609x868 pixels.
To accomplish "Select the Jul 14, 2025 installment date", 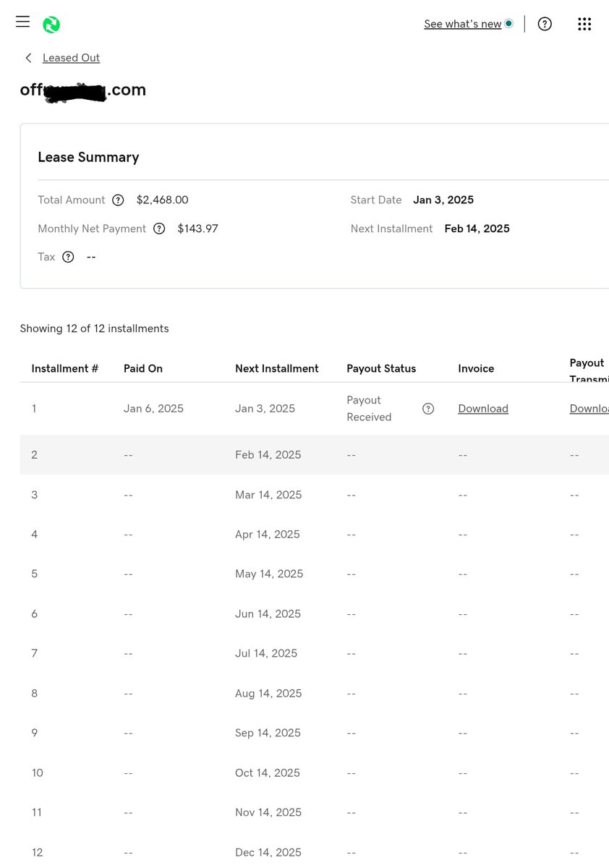I will click(x=266, y=653).
